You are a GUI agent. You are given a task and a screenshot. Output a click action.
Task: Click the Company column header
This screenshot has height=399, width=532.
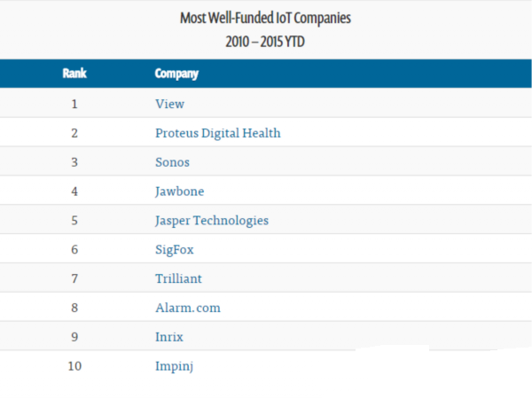pos(176,74)
